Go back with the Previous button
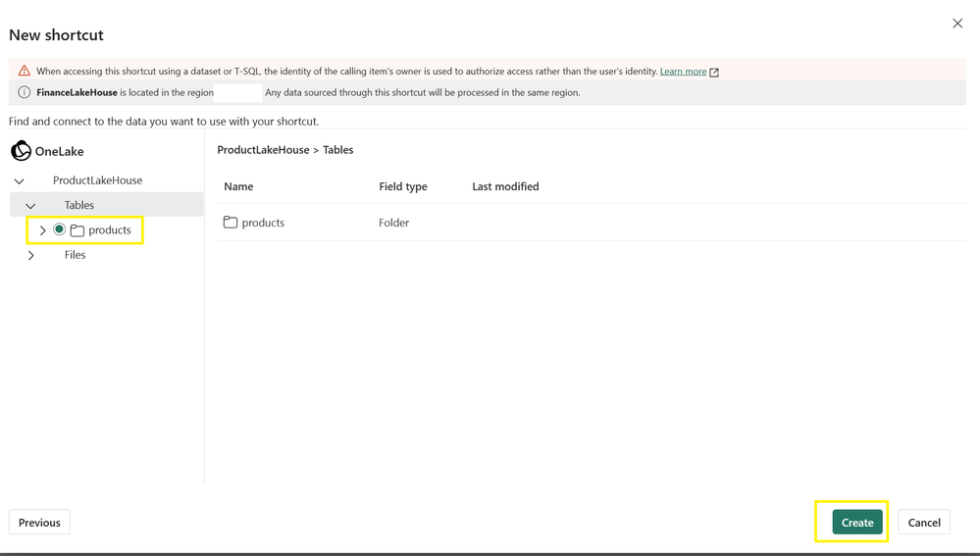Screen dimensions: 980x556 click(39, 523)
